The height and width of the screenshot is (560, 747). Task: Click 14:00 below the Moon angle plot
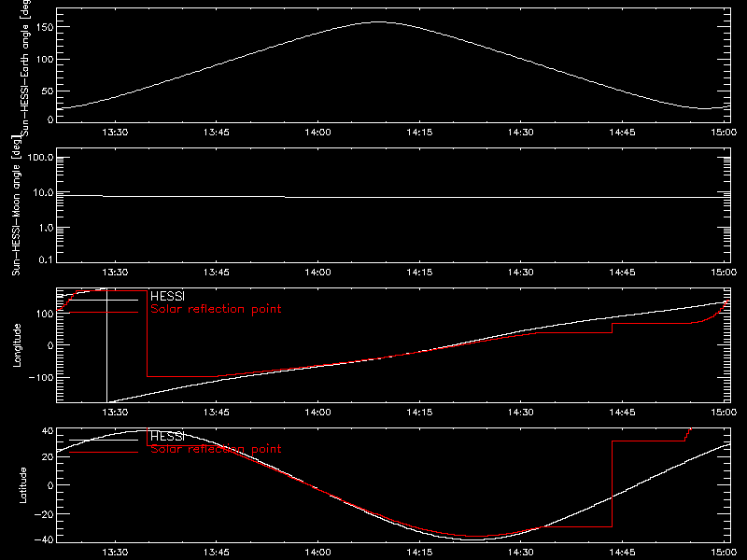point(317,272)
